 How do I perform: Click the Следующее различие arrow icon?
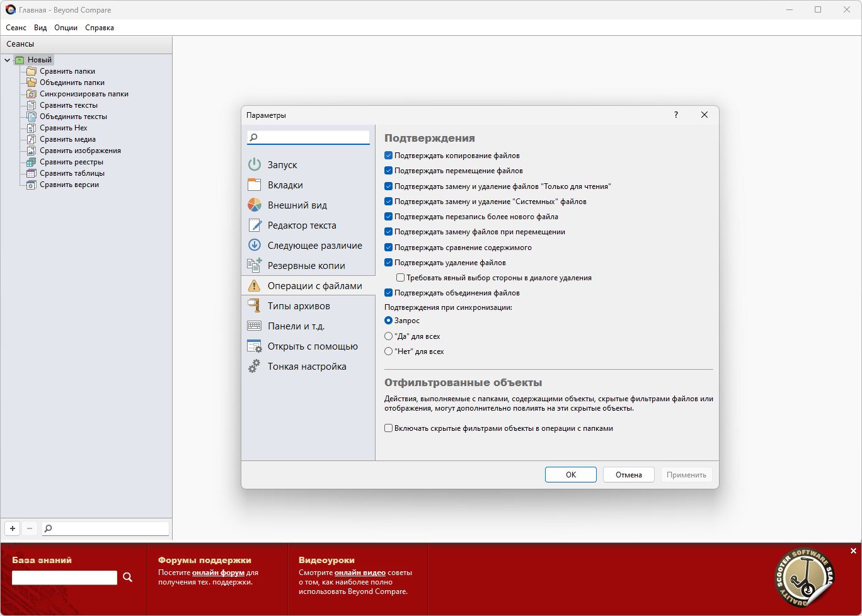click(x=255, y=245)
